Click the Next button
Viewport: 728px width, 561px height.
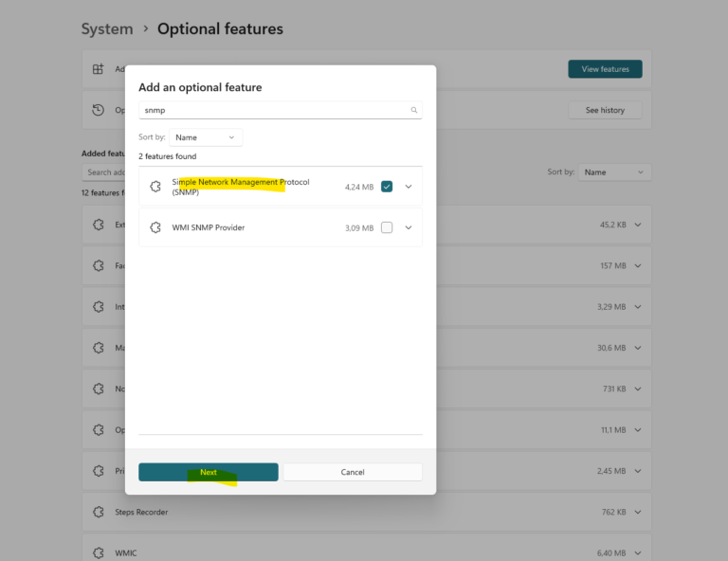209,472
